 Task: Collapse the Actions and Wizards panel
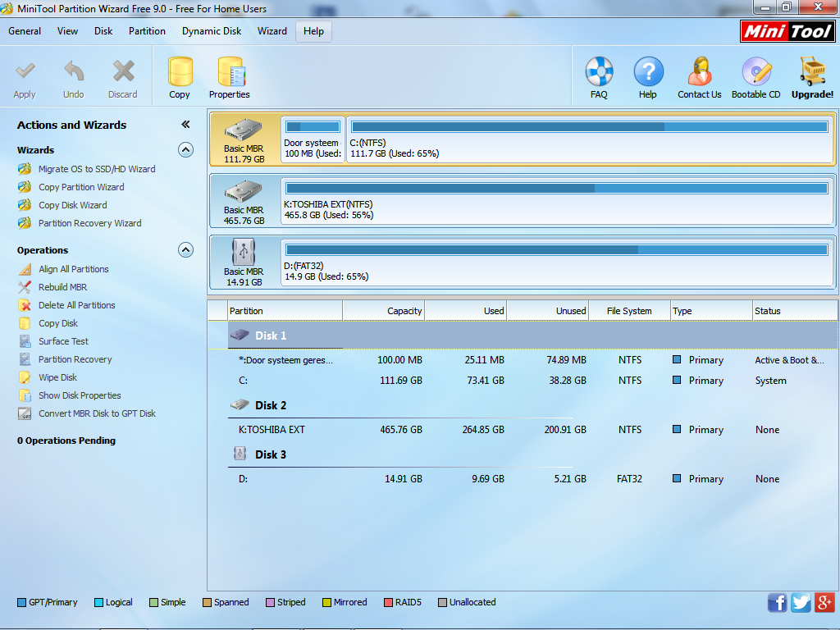(185, 125)
